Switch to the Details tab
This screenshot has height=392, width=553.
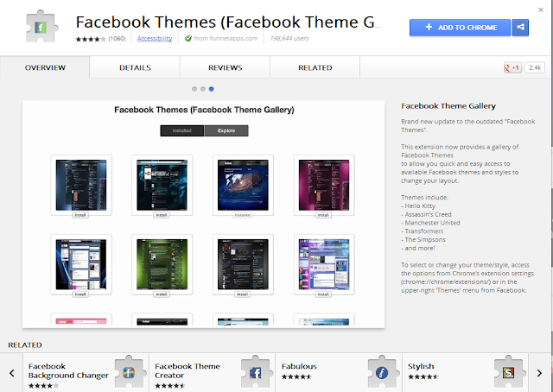tap(135, 67)
